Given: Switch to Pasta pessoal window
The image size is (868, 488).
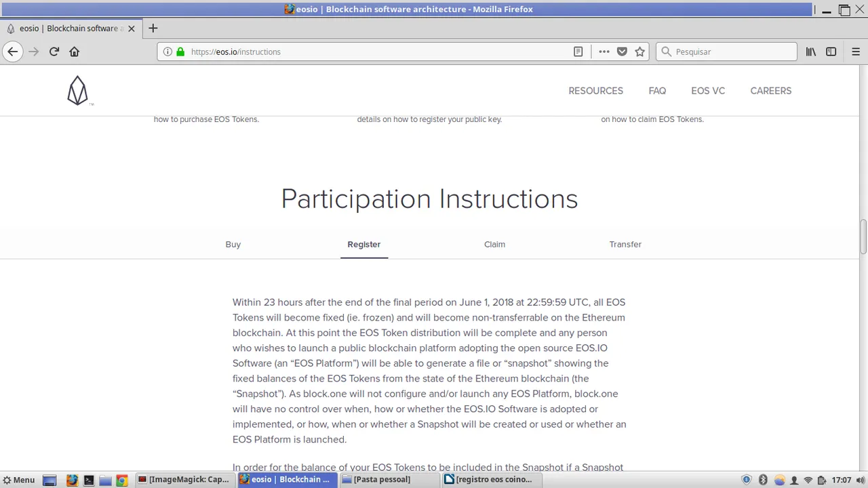Looking at the screenshot, I should click(389, 479).
